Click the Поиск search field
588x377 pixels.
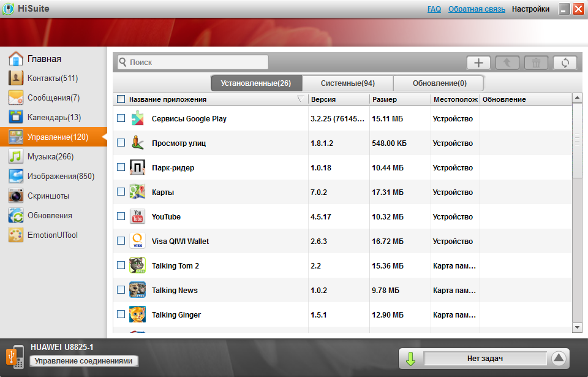pos(193,63)
